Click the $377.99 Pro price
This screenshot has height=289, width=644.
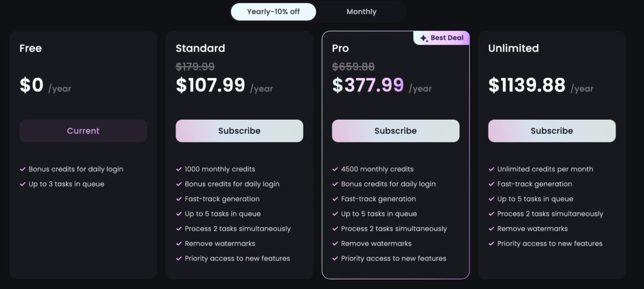(368, 85)
